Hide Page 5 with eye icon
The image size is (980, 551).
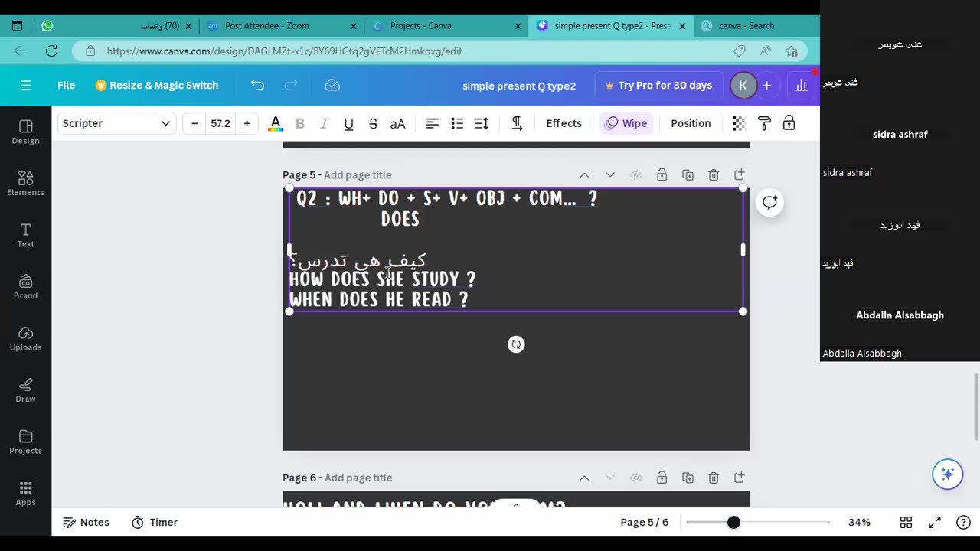(635, 175)
